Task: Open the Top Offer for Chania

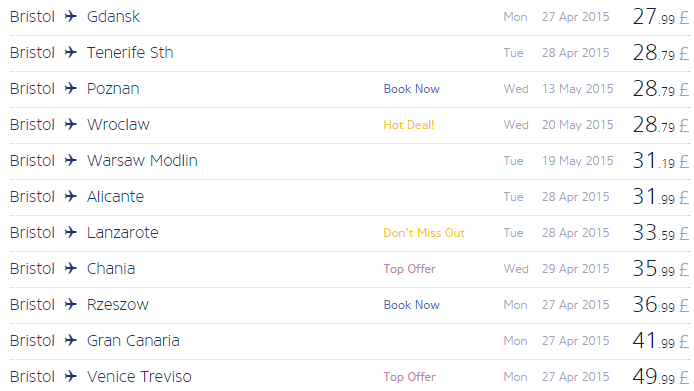Action: pyautogui.click(x=409, y=269)
